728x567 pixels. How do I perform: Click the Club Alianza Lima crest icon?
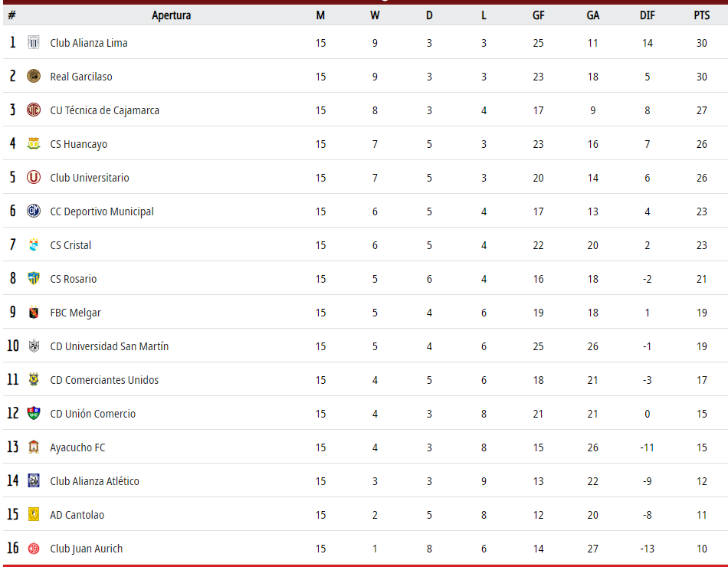pos(34,42)
